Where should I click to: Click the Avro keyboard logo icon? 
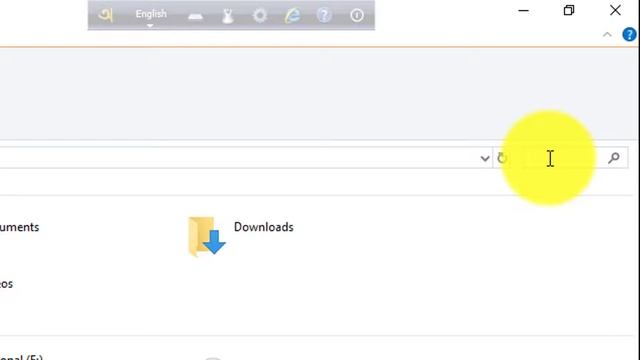(106, 16)
